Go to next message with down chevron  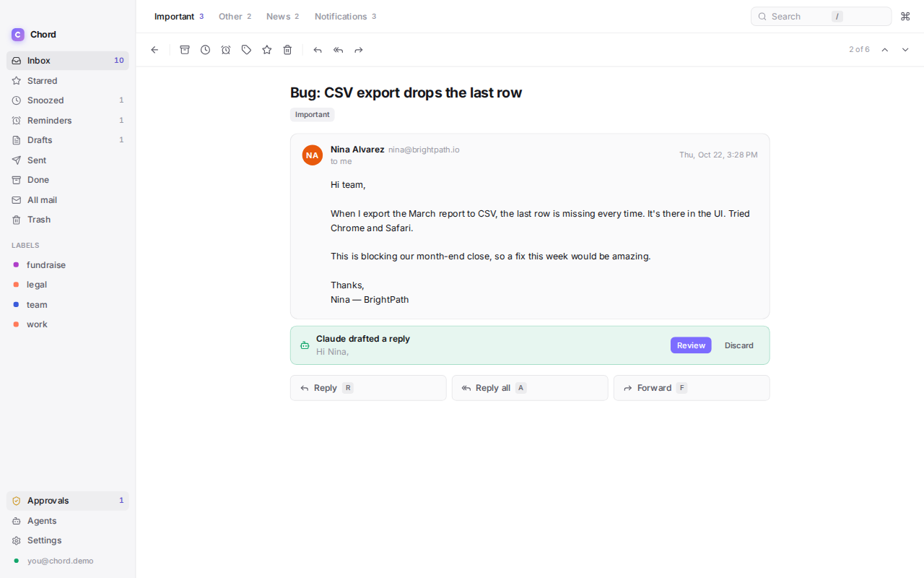[x=905, y=50]
